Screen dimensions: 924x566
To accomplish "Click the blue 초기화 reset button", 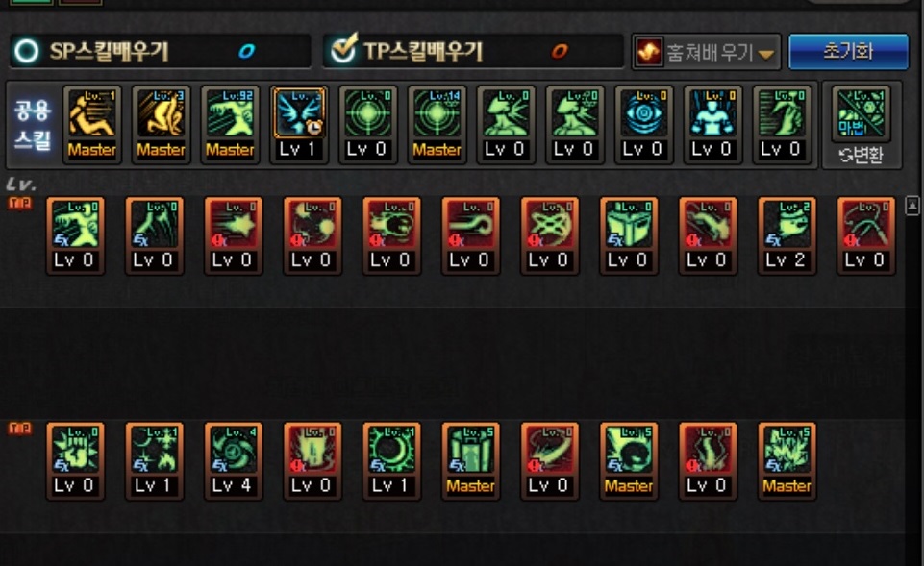I will (848, 52).
